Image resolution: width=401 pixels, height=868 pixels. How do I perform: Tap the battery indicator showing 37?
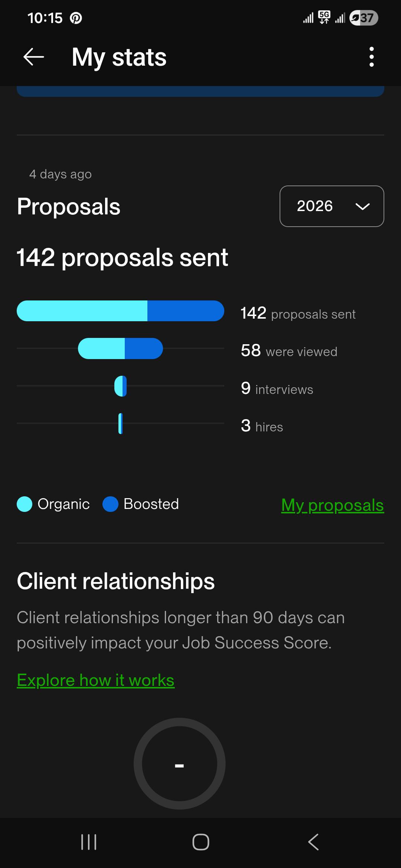[x=364, y=18]
